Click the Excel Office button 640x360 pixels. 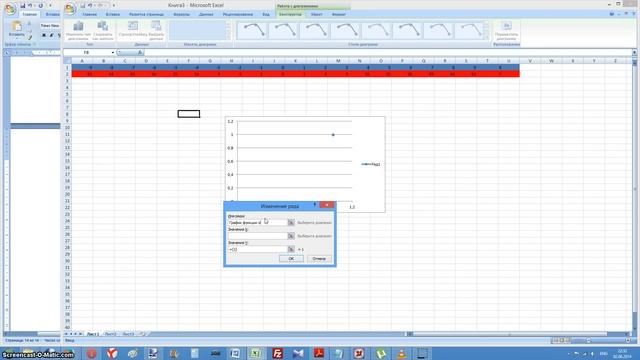click(x=70, y=9)
